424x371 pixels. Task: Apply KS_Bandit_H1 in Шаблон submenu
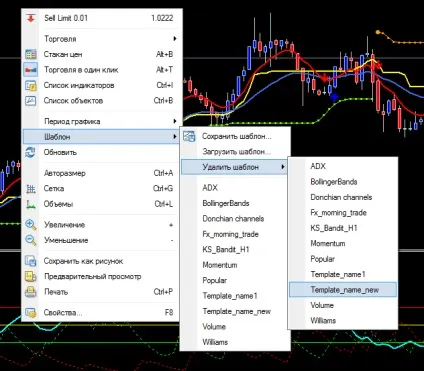coord(235,249)
